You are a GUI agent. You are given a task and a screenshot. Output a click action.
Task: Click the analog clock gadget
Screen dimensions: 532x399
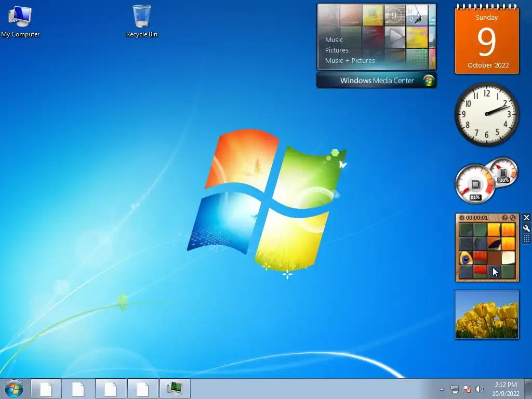tap(486, 114)
